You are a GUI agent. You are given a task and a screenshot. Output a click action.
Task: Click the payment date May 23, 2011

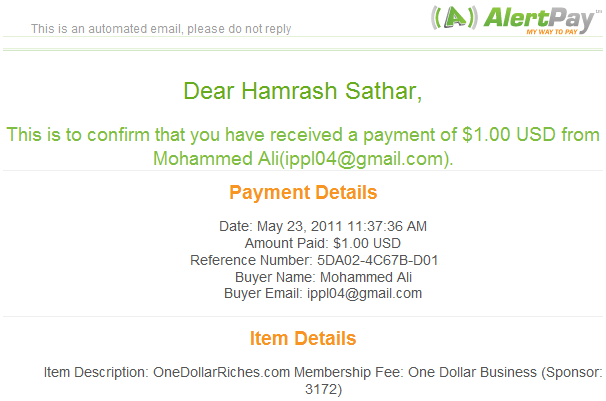click(x=300, y=226)
